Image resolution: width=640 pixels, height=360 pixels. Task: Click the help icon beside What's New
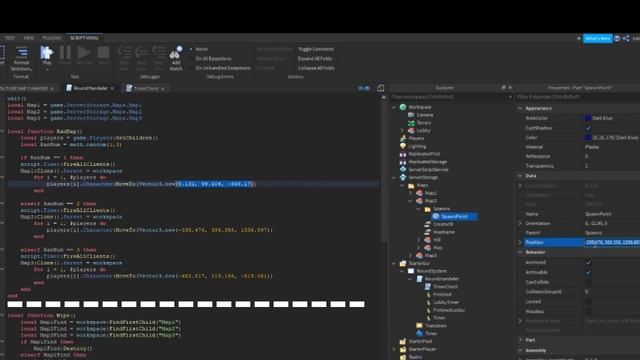pos(617,38)
